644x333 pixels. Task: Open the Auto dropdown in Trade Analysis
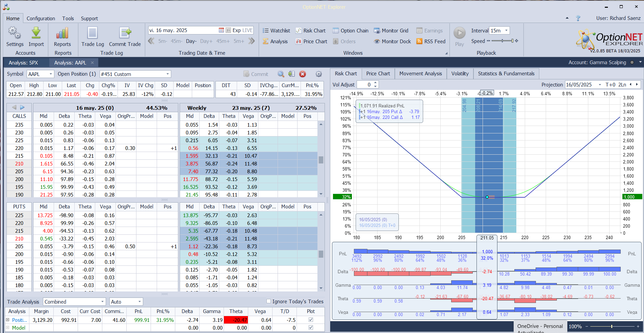(139, 302)
